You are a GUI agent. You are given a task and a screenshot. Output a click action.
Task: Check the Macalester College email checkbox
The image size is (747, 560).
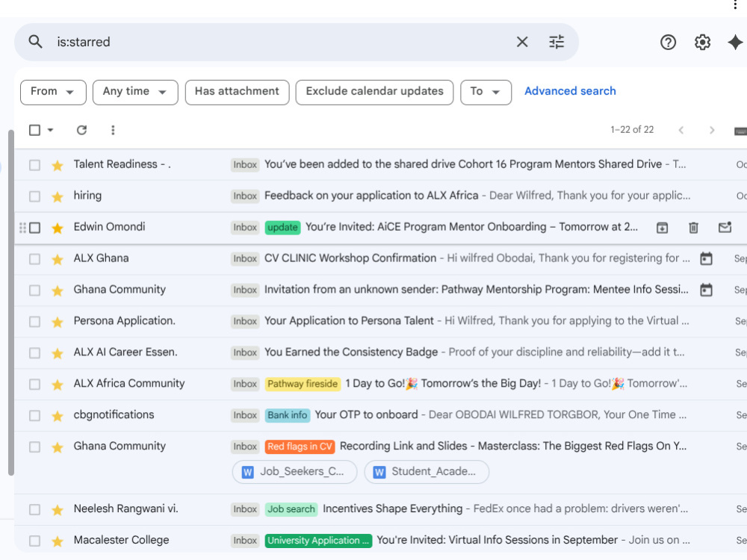(34, 541)
